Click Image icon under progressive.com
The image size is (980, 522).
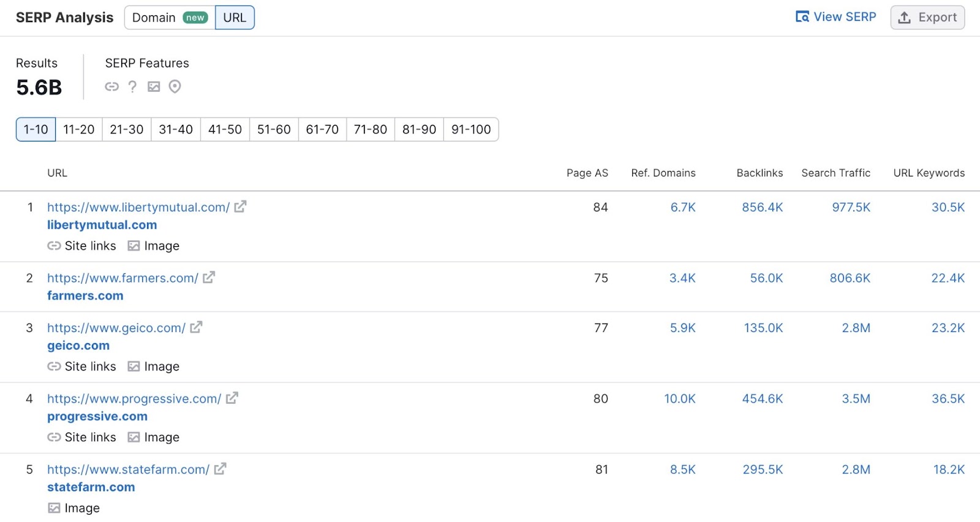coord(134,437)
